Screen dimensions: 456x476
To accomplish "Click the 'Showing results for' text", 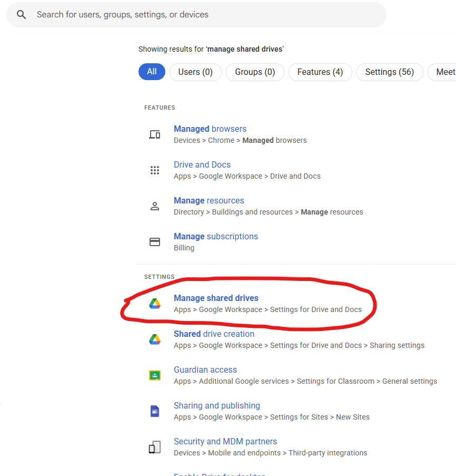I will click(x=171, y=49).
